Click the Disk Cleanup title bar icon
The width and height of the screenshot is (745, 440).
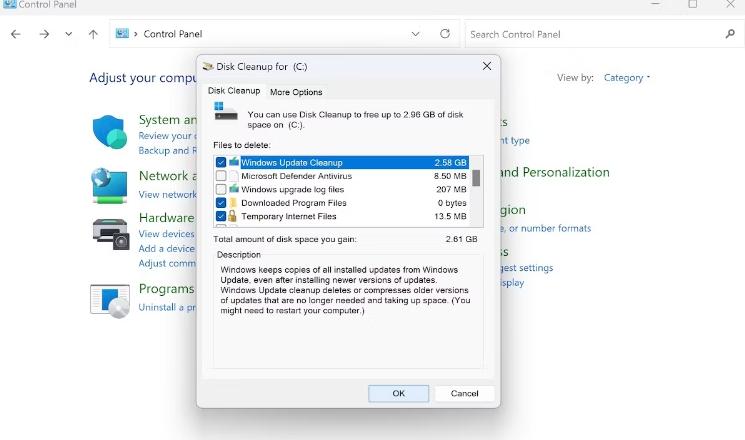pyautogui.click(x=208, y=66)
